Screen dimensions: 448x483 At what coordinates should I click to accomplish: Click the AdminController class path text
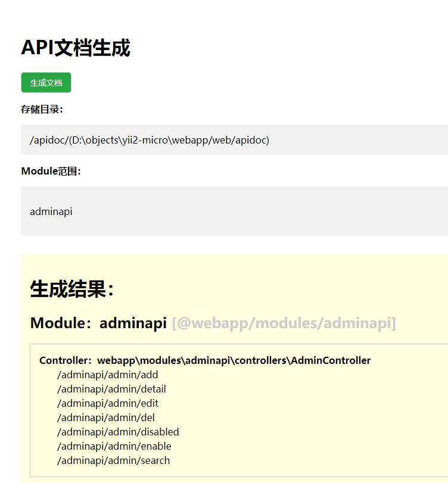(234, 360)
